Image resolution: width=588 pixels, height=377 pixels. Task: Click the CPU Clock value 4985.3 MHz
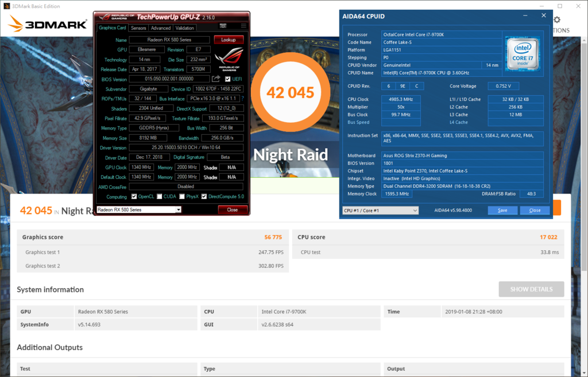tap(401, 99)
